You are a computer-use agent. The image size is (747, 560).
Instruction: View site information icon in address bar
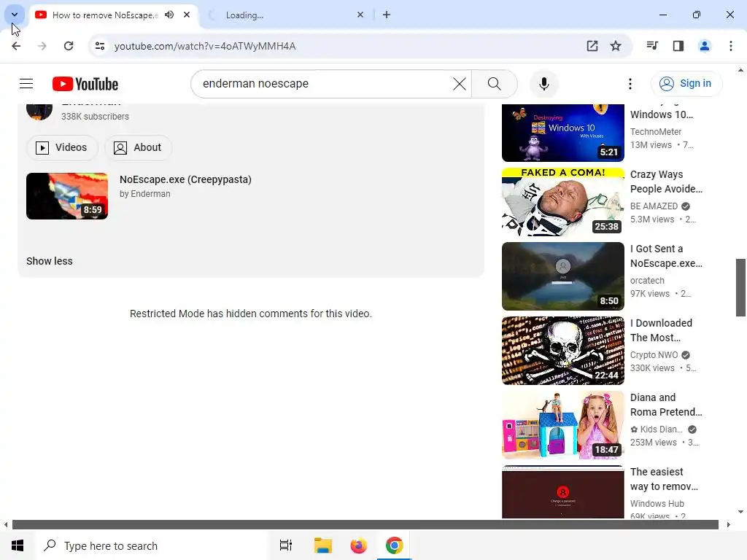(x=100, y=46)
